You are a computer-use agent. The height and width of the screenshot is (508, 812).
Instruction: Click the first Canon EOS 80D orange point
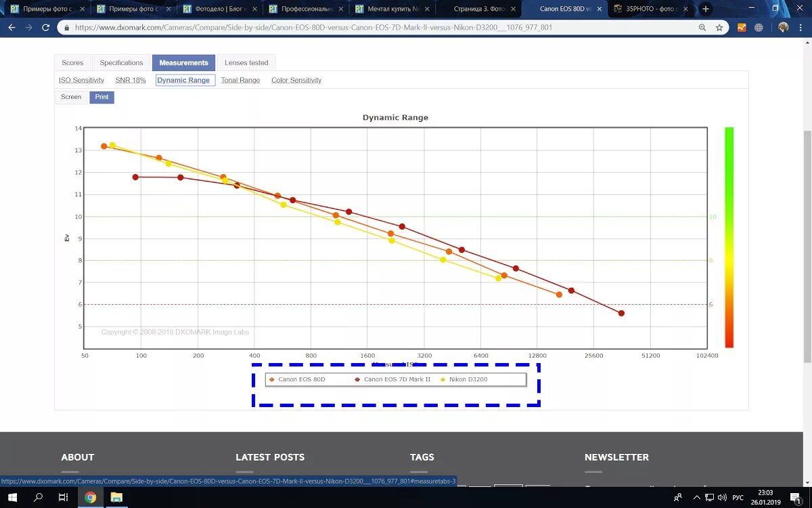coord(104,146)
